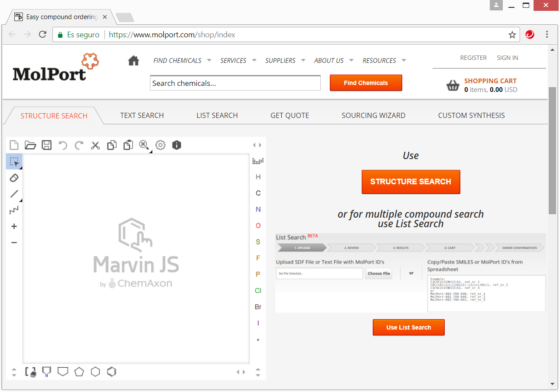Click the atom toolbar vertical scroll arrows
560x392 pixels.
(x=258, y=372)
